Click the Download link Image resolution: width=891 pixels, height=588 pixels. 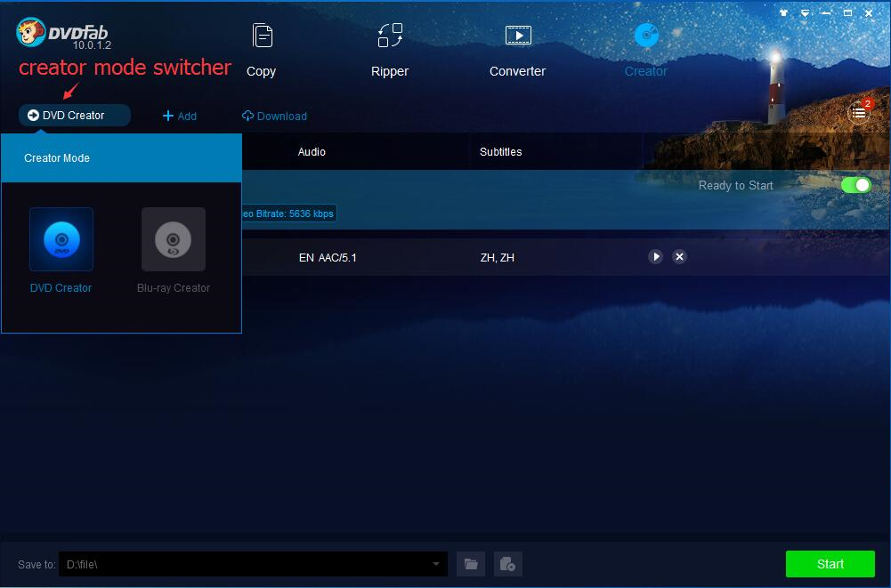point(274,117)
